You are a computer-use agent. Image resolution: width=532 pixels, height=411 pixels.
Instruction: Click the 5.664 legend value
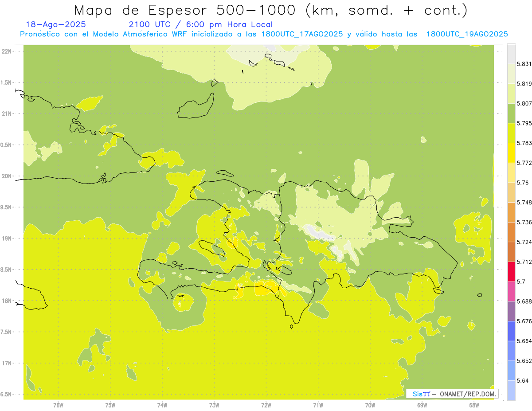coord(524,341)
